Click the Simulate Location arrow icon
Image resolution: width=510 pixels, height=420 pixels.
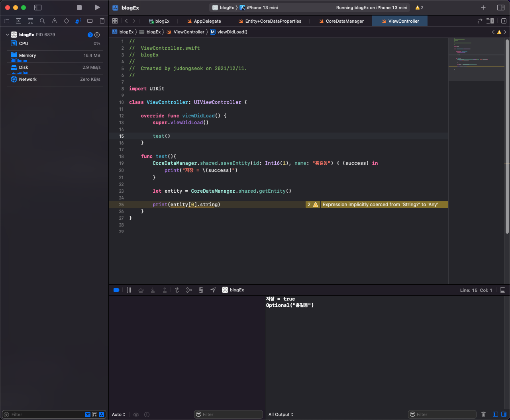point(213,290)
